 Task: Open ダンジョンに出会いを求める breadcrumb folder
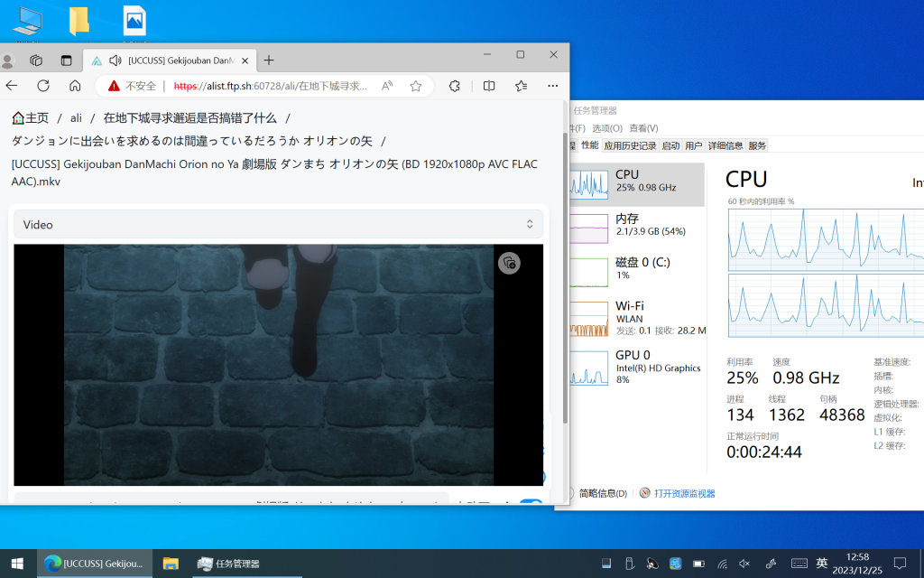click(192, 141)
